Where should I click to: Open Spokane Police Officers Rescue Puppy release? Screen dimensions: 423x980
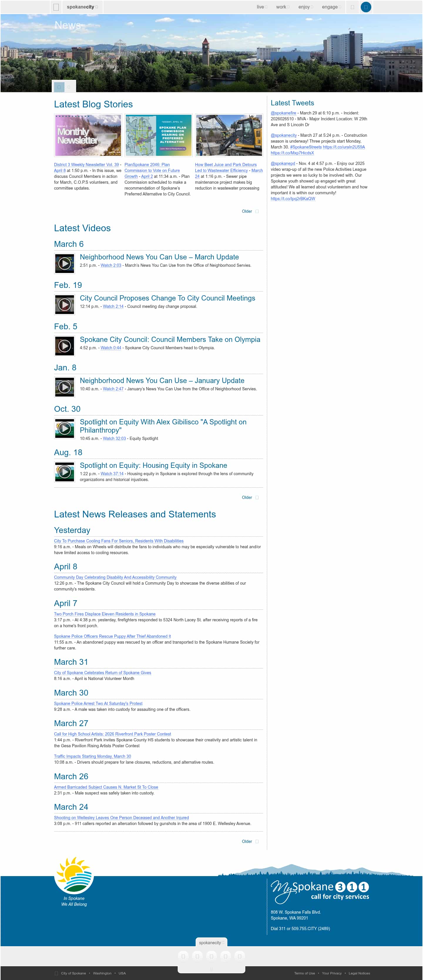(x=112, y=636)
